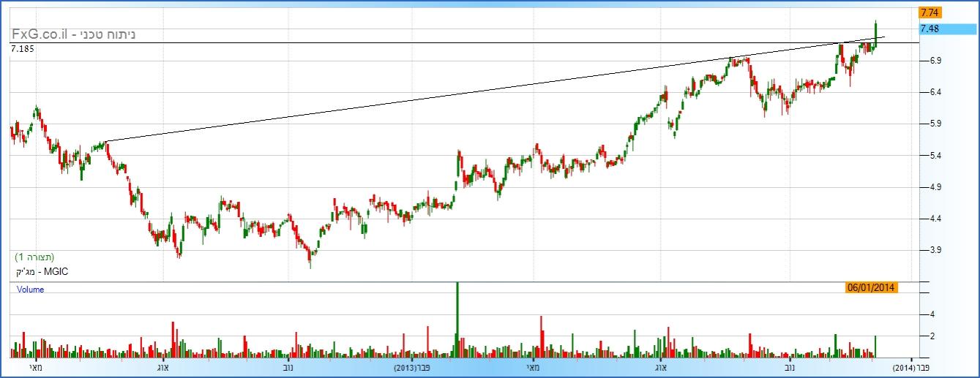Click the MGIC stock symbol label
The height and width of the screenshot is (378, 980).
pos(41,271)
